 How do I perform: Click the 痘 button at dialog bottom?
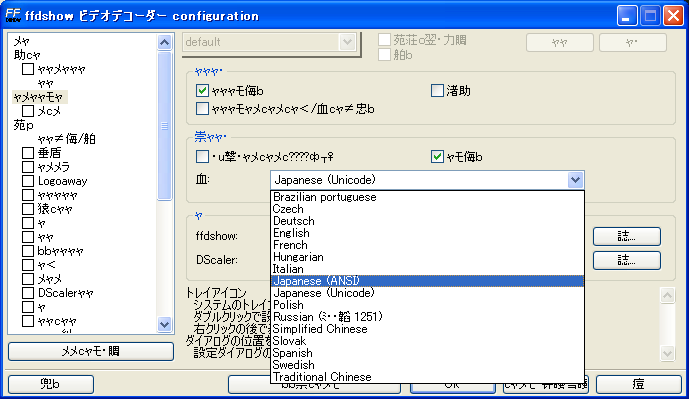coord(638,384)
